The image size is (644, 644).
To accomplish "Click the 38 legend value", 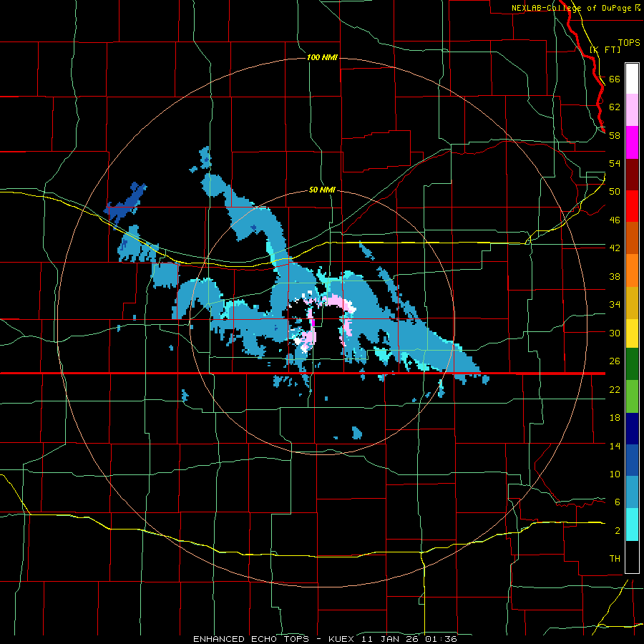I will (x=615, y=276).
